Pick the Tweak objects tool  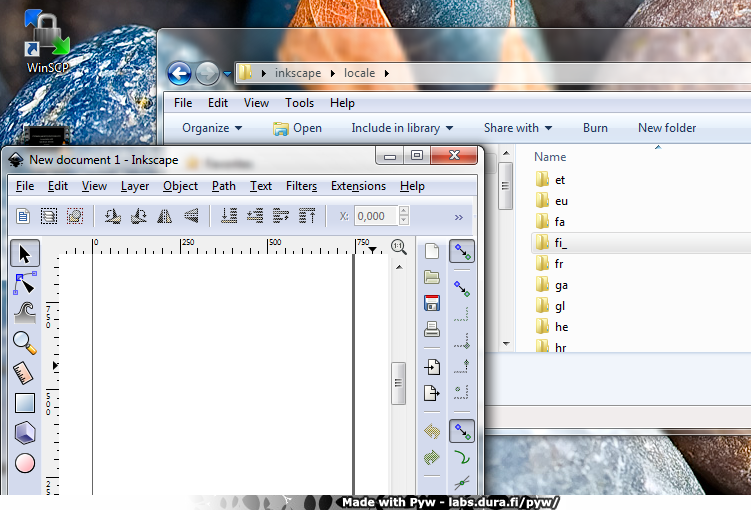[x=25, y=312]
